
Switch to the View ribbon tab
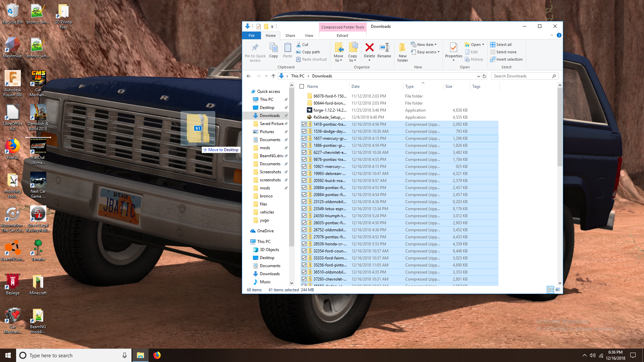pos(309,36)
